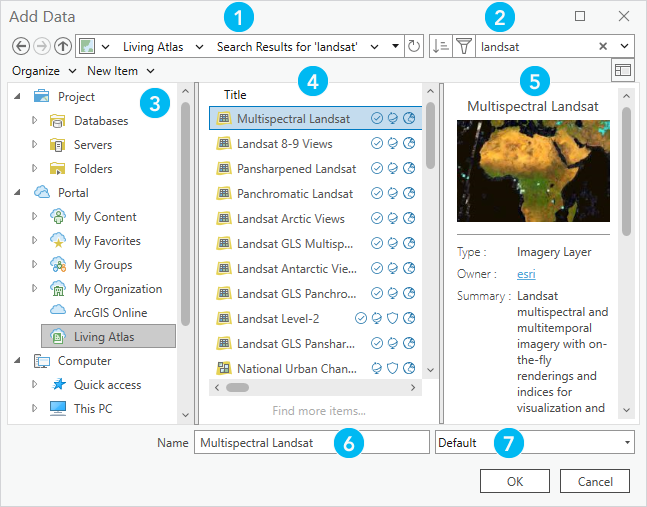647x507 pixels.
Task: Refresh the search results list
Action: [x=414, y=47]
